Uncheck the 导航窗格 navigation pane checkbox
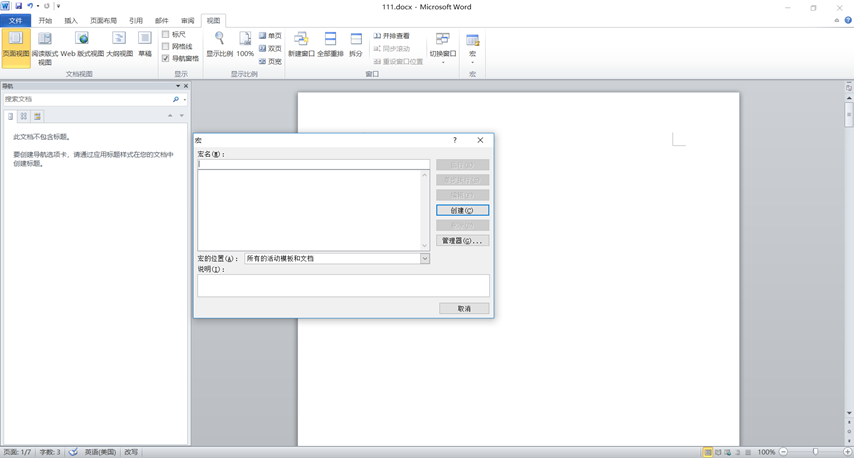Screen dimensions: 854x458 pos(166,58)
